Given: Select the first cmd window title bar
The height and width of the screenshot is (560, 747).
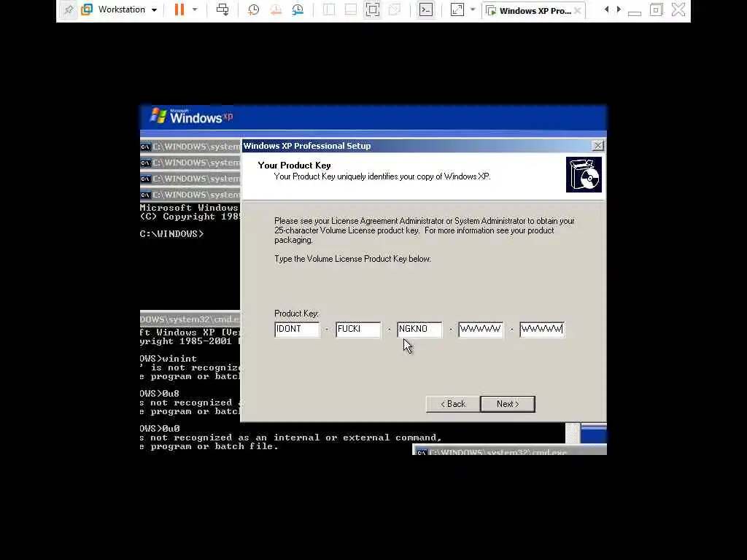Looking at the screenshot, I should (x=190, y=147).
